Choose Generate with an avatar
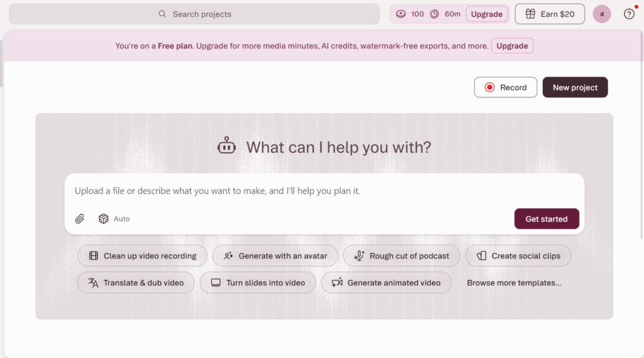The width and height of the screenshot is (644, 358). tap(275, 256)
